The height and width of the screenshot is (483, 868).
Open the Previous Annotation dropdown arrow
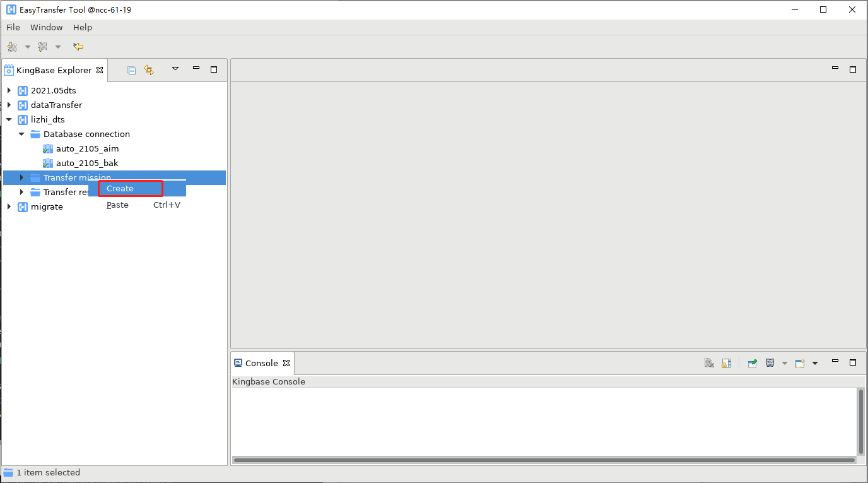(x=58, y=47)
